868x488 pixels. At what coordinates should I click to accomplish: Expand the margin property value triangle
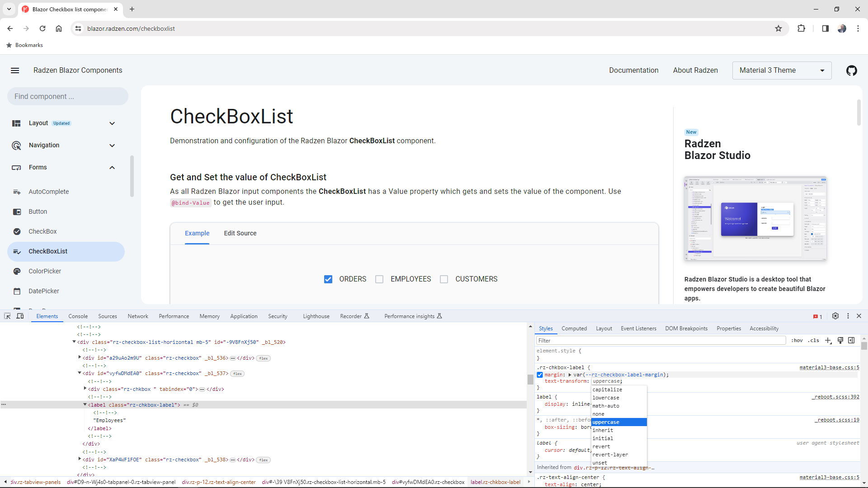tap(570, 375)
